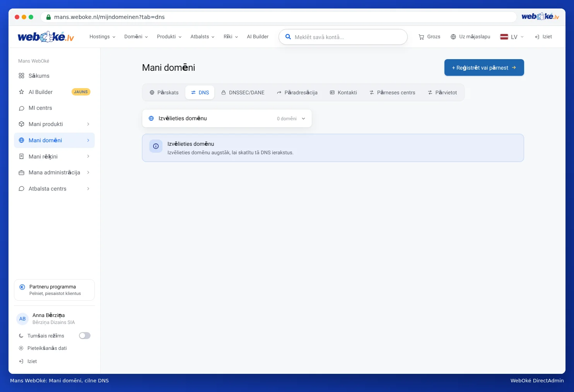Image resolution: width=574 pixels, height=392 pixels.
Task: Click the AI Builder star icon
Action: tap(22, 92)
